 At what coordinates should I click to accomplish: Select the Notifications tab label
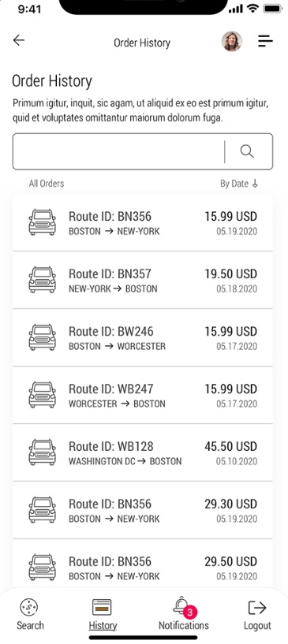(184, 626)
